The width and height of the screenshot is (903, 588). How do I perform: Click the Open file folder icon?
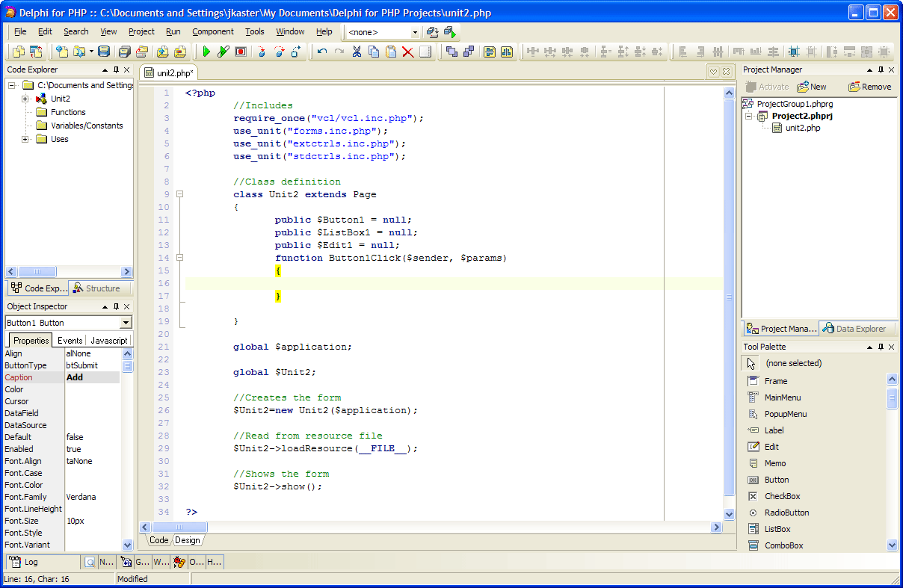[x=78, y=52]
